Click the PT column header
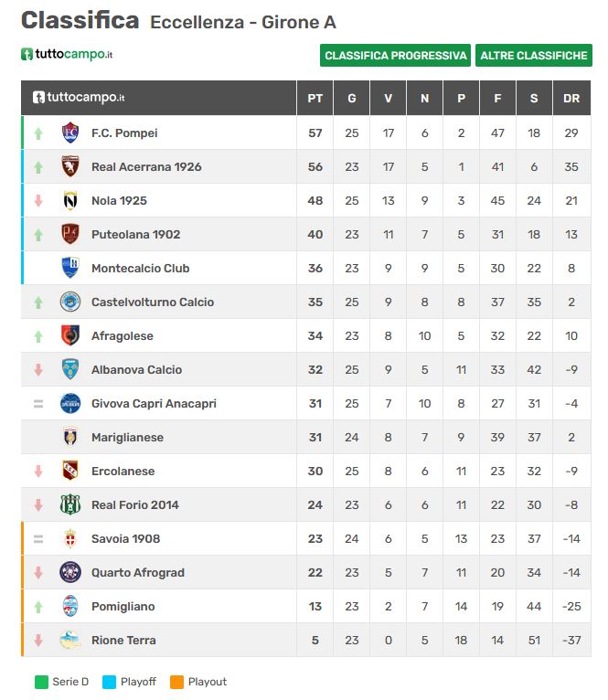 (315, 98)
